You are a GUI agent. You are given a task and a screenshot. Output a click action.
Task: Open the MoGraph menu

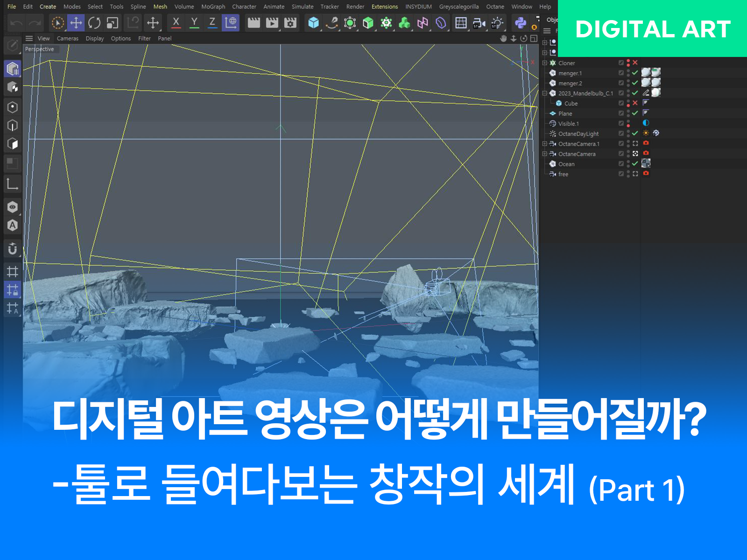pyautogui.click(x=213, y=7)
